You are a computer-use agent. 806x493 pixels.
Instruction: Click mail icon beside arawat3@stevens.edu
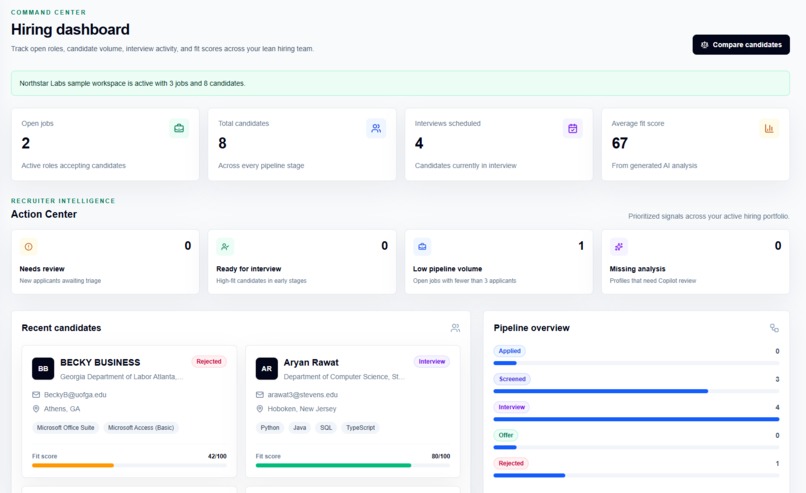(260, 395)
